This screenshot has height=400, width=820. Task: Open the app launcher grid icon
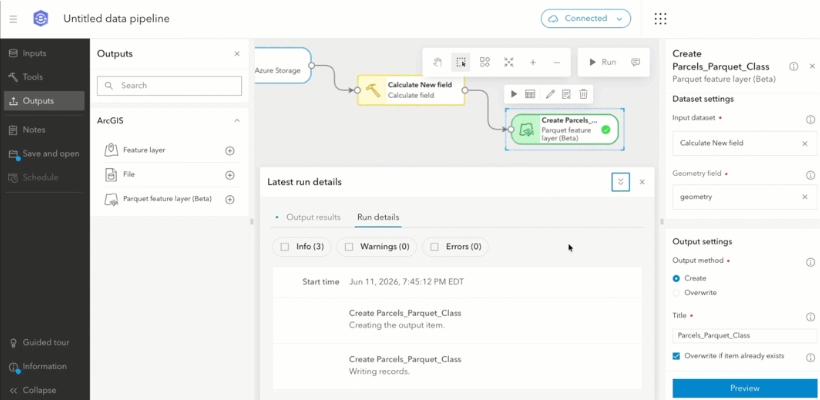point(660,19)
